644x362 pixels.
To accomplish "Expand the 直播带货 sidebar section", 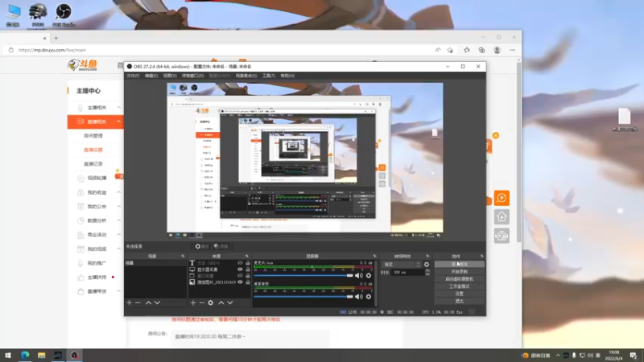I will click(118, 291).
